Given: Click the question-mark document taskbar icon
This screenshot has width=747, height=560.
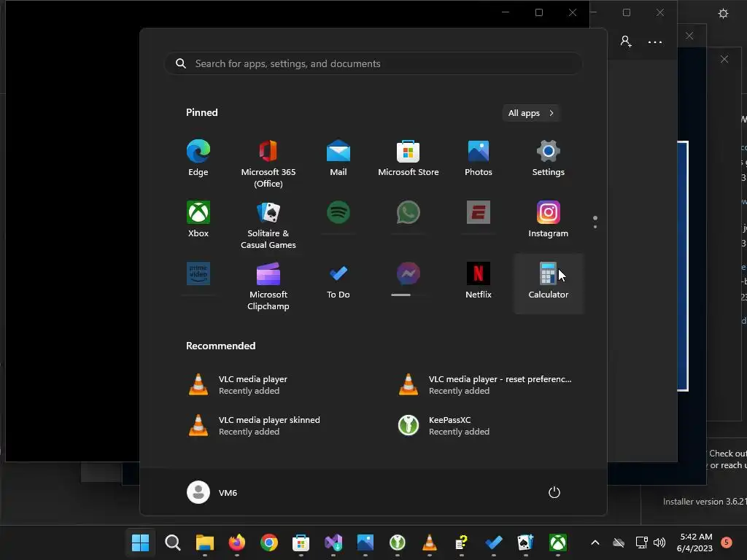Looking at the screenshot, I should point(462,542).
